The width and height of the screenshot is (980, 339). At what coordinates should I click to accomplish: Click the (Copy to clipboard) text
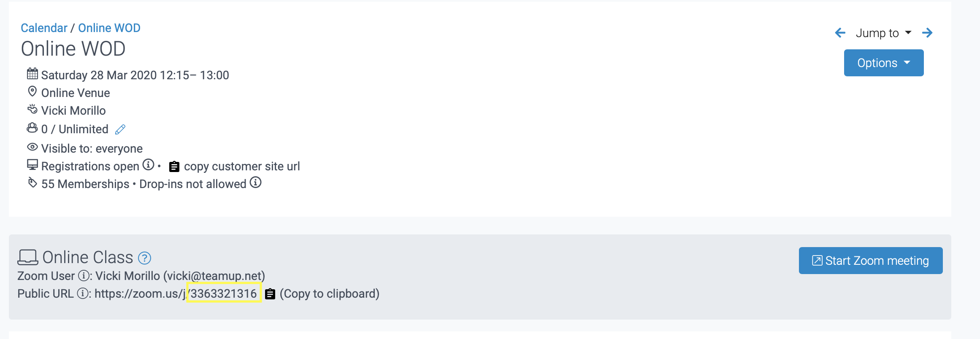click(330, 293)
